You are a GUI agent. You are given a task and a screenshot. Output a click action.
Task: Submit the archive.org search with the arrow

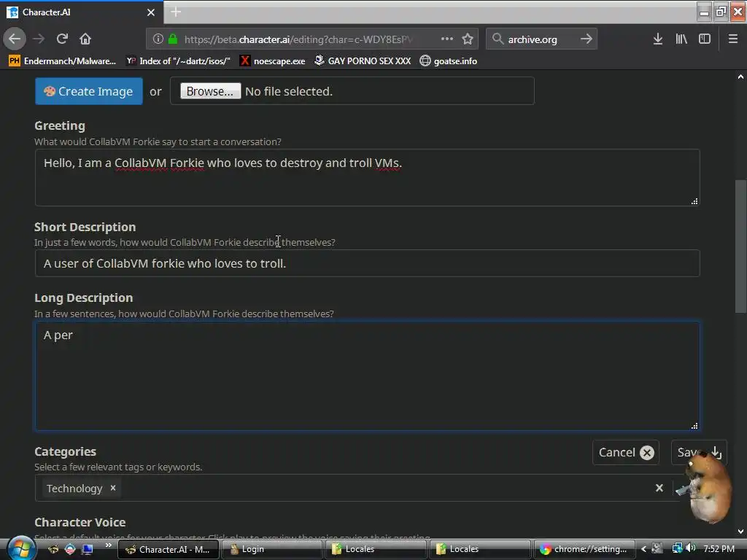pyautogui.click(x=587, y=39)
